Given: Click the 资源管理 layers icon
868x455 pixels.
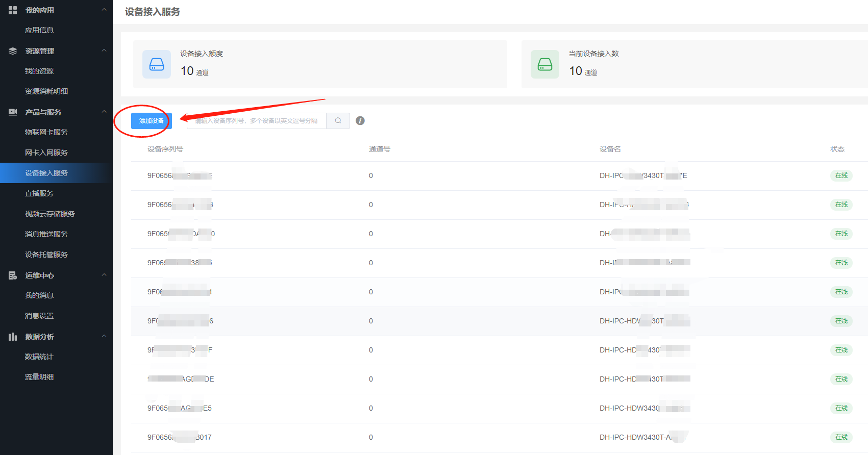Looking at the screenshot, I should (x=13, y=51).
